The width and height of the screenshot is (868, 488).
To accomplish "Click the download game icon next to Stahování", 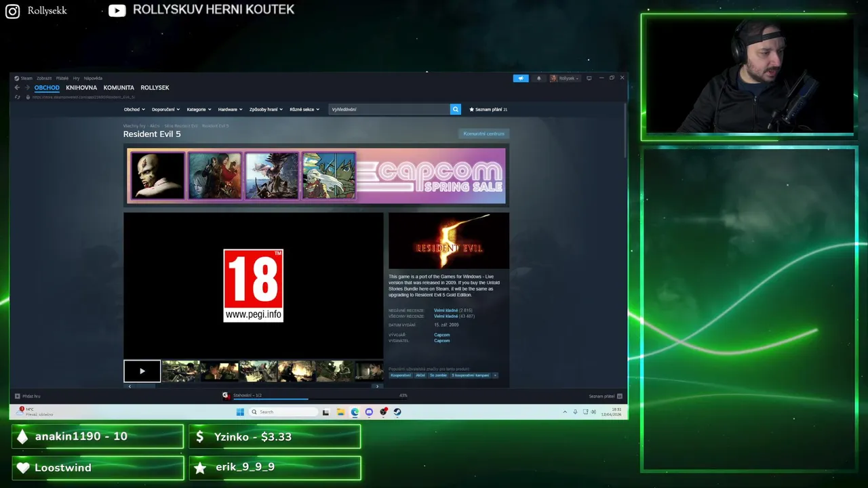I will click(x=226, y=395).
